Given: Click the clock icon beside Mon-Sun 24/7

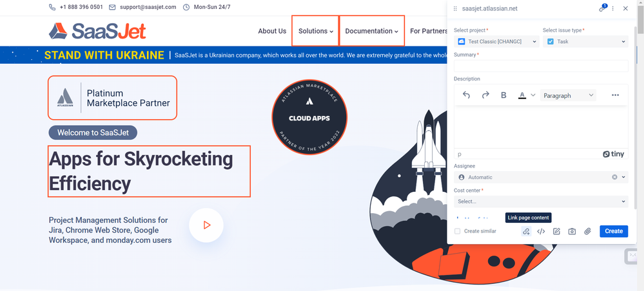Looking at the screenshot, I should point(186,7).
